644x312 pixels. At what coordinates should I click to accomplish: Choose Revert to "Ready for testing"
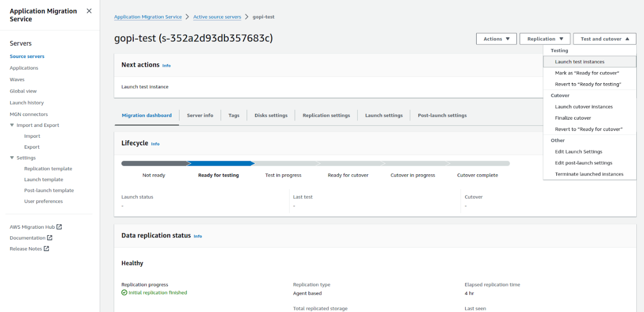point(590,84)
